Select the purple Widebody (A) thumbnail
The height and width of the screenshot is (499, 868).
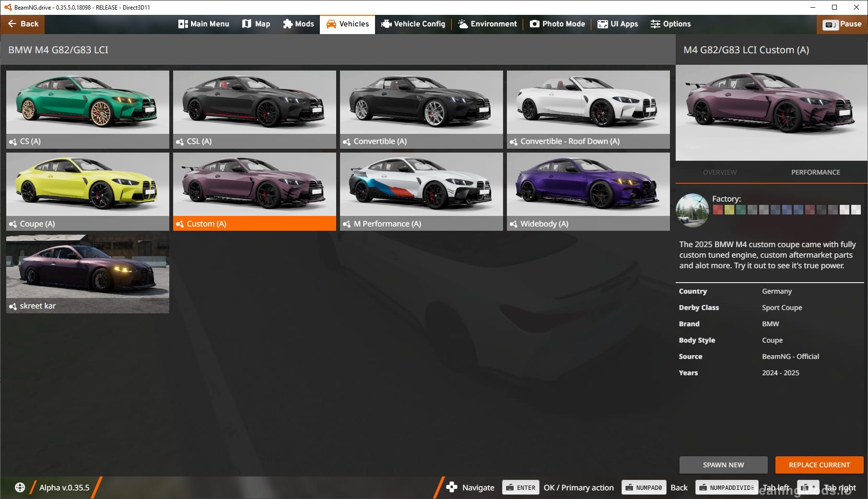tap(588, 184)
